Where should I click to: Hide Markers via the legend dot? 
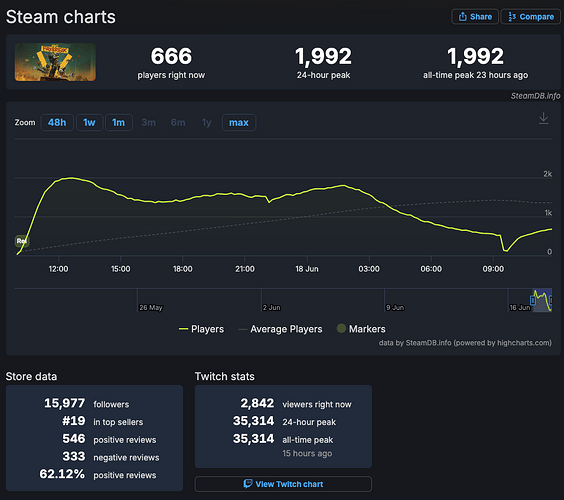pyautogui.click(x=341, y=328)
